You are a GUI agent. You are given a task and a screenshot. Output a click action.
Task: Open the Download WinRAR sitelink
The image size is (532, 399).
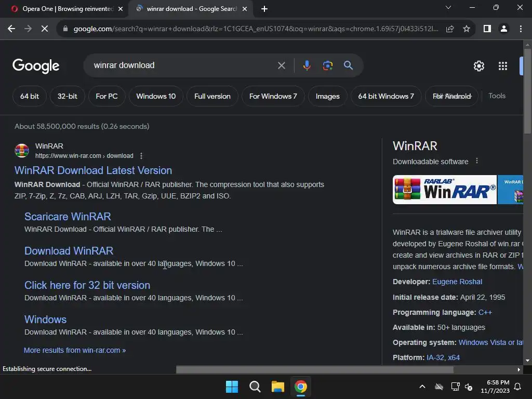[69, 251]
